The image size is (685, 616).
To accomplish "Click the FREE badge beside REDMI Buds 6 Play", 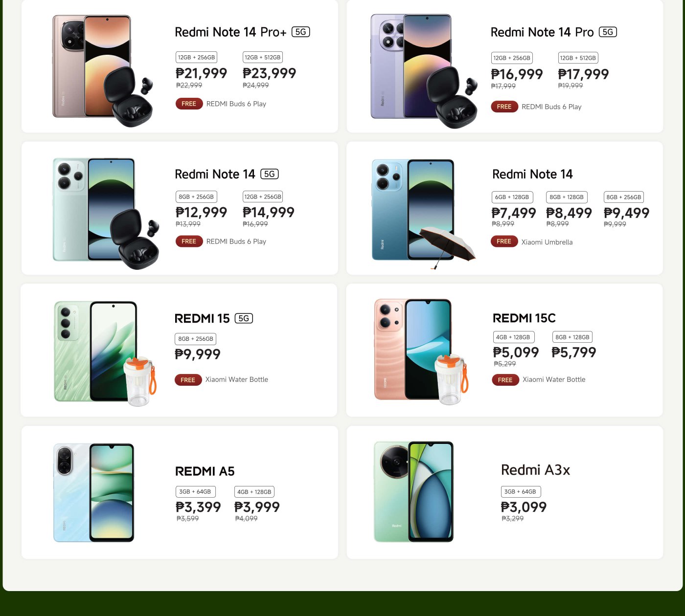I will point(189,104).
